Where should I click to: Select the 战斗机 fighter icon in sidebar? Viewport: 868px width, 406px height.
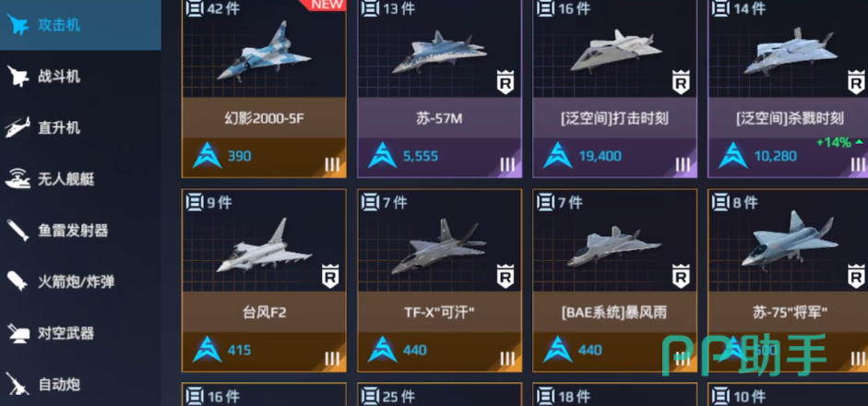tap(18, 77)
